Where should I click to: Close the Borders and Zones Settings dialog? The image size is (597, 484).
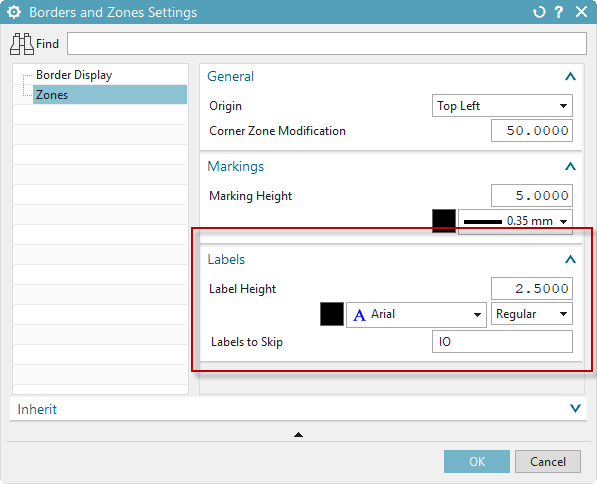pyautogui.click(x=581, y=12)
